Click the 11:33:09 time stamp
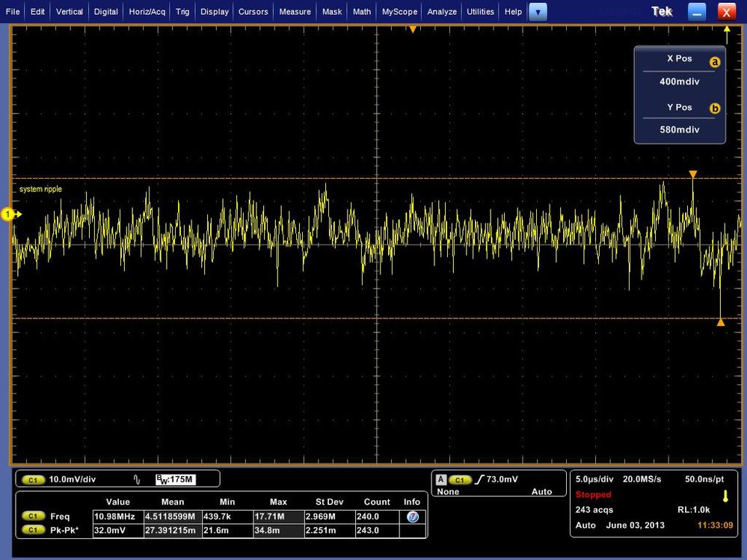 [715, 526]
